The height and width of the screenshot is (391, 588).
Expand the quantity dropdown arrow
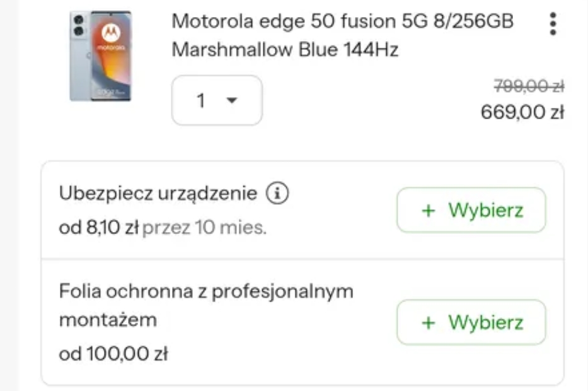[x=231, y=100]
